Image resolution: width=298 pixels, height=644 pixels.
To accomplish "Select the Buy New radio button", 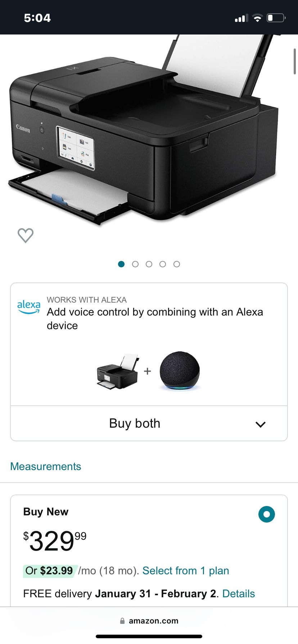I will tap(267, 514).
